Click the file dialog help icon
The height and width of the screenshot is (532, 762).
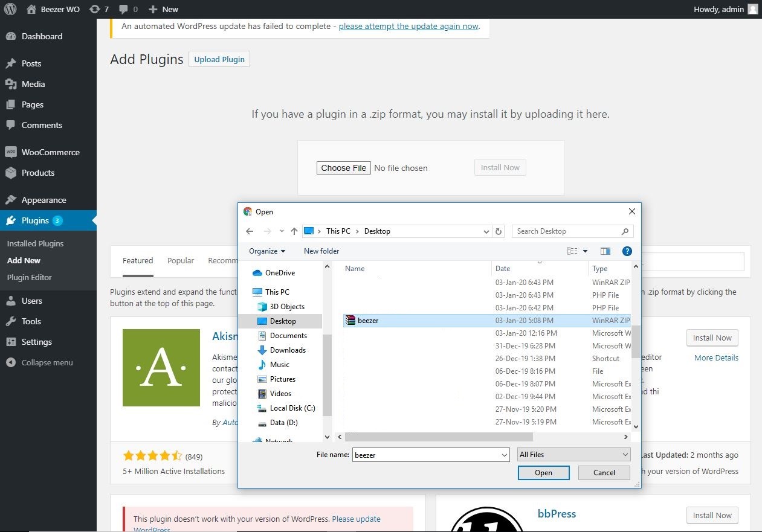pos(627,251)
